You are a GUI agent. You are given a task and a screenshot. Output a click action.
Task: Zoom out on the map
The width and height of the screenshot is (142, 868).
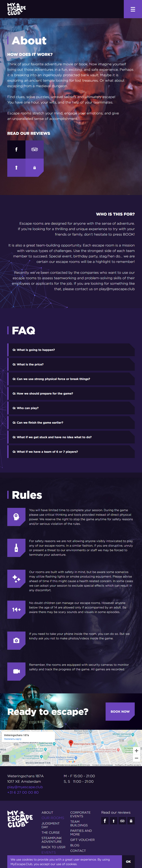coord(136,758)
